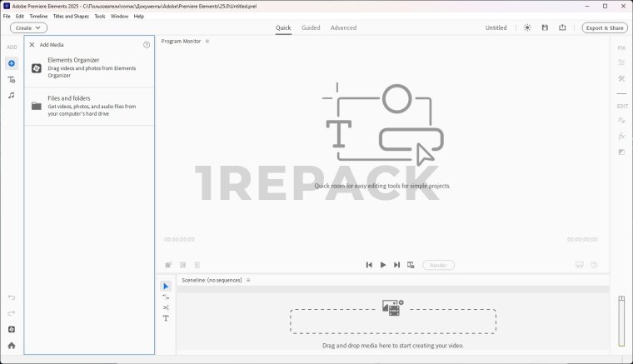Viewport: 633px width, 364px height.
Task: Toggle the brightness theme switch icon
Action: pyautogui.click(x=526, y=27)
